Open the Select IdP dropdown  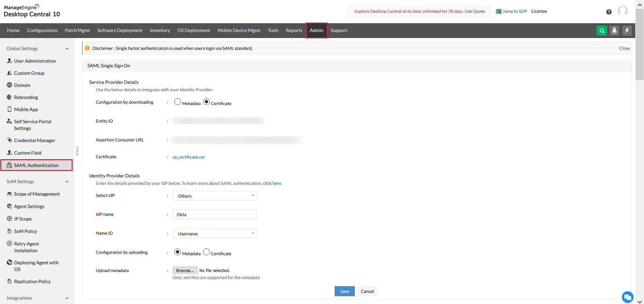pos(215,196)
